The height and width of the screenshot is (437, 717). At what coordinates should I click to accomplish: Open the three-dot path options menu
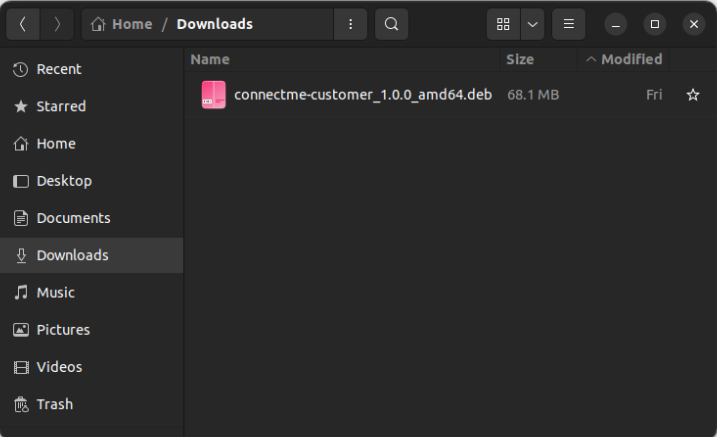(350, 24)
